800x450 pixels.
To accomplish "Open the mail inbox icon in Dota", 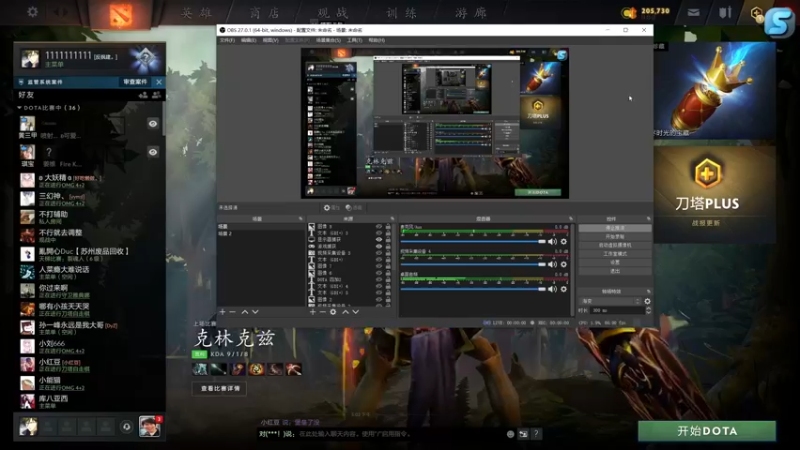I will [693, 12].
